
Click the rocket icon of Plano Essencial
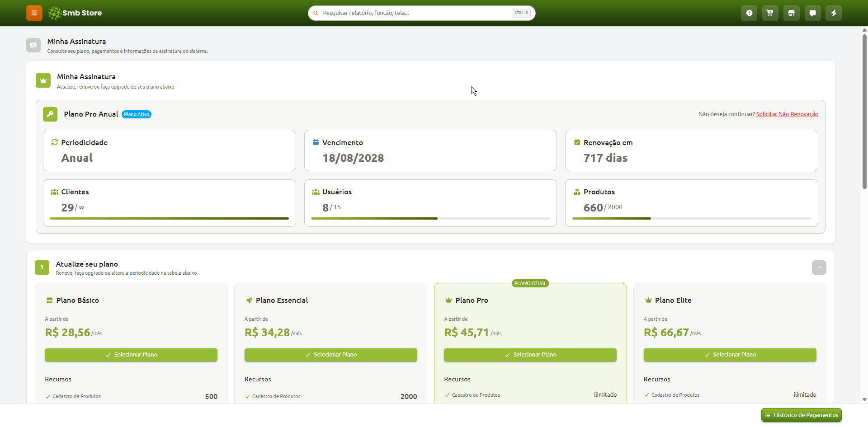point(249,300)
